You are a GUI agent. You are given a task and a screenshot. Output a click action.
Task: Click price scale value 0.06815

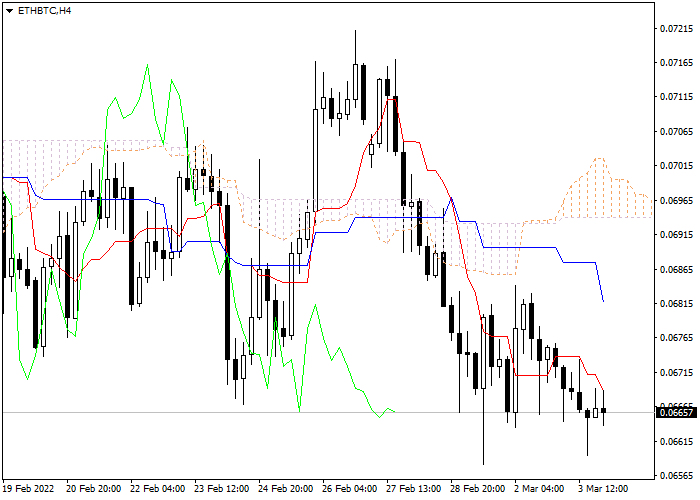pos(677,304)
